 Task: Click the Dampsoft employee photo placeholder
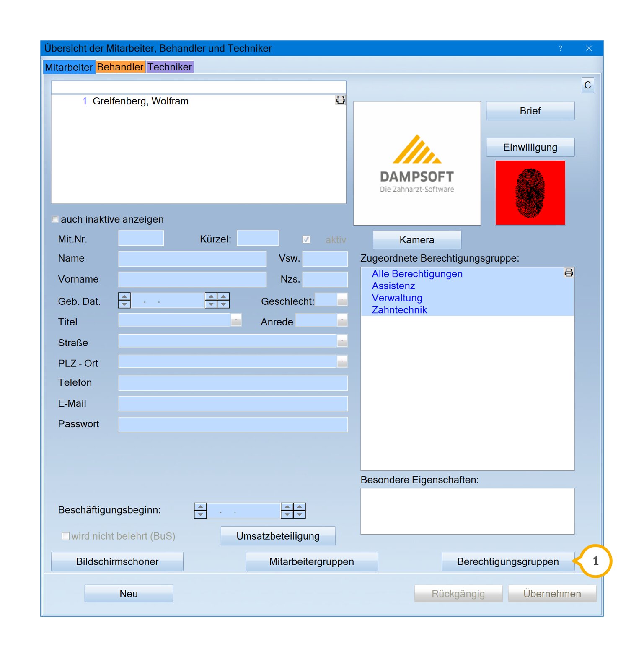(x=417, y=163)
